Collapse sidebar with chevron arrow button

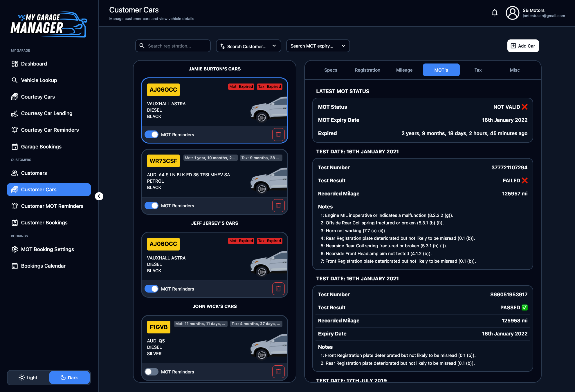click(x=99, y=196)
